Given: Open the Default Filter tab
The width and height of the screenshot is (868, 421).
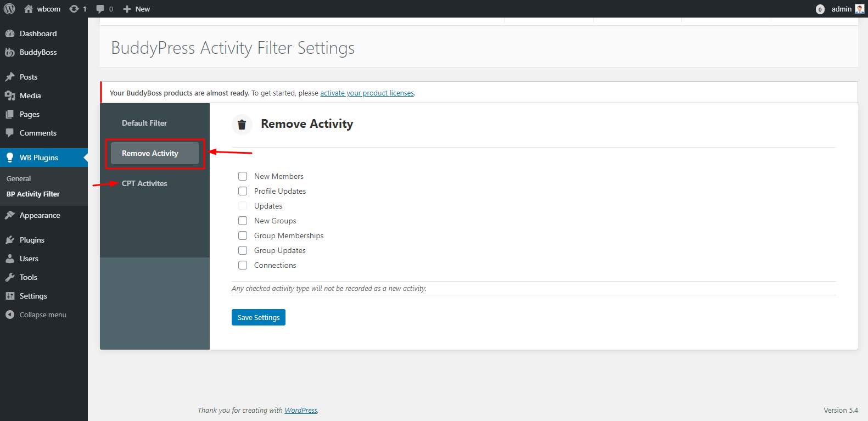Looking at the screenshot, I should pyautogui.click(x=144, y=123).
